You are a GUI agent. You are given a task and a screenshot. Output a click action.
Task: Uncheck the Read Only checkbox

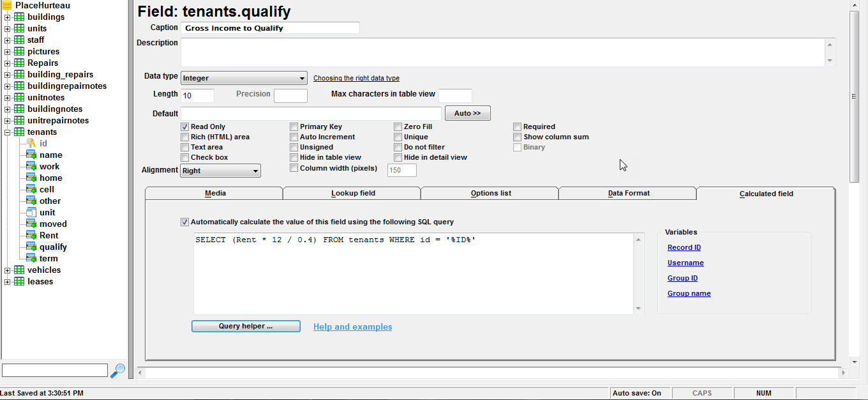click(185, 127)
